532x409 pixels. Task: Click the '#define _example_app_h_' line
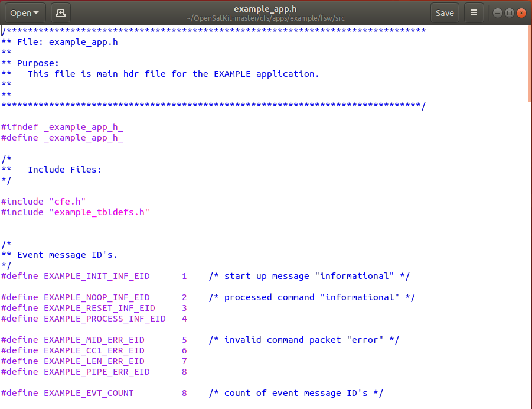[x=62, y=138]
